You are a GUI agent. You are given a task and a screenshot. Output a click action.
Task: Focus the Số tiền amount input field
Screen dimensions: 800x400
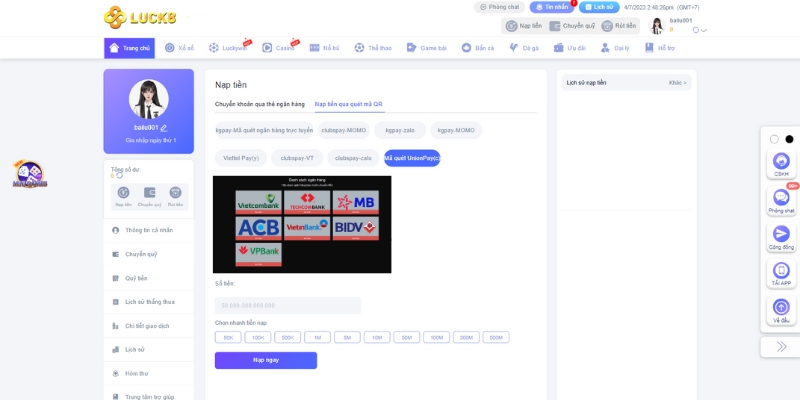tap(288, 306)
